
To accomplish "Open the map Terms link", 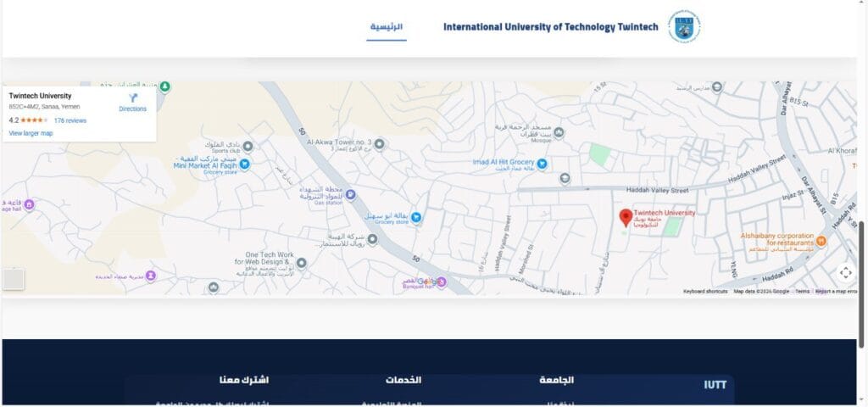I will (802, 292).
